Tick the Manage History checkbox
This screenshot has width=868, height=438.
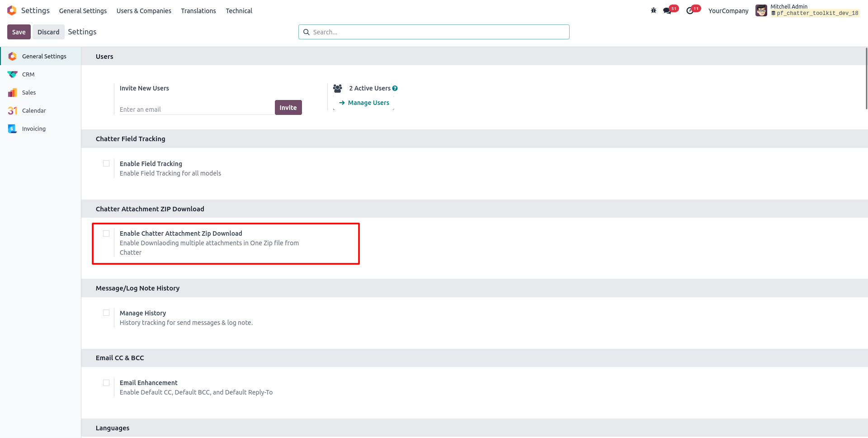tap(106, 313)
